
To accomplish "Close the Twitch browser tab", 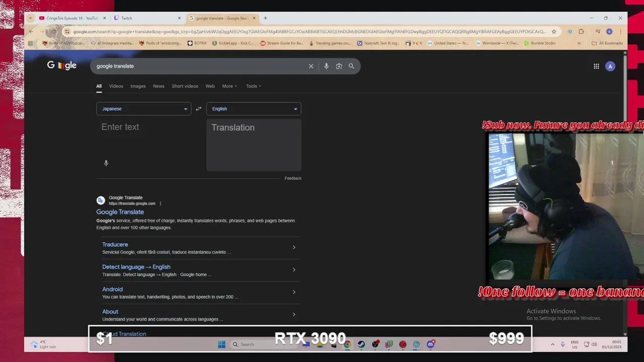I will [x=179, y=18].
